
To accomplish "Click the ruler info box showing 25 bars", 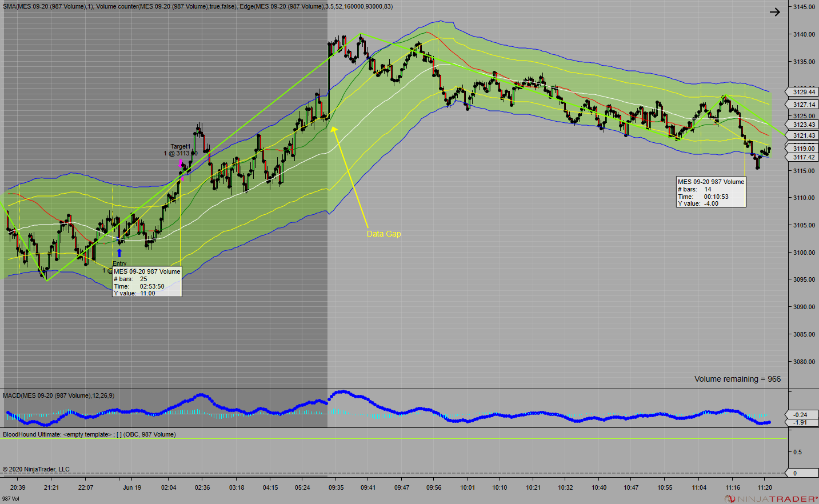I will pos(147,282).
